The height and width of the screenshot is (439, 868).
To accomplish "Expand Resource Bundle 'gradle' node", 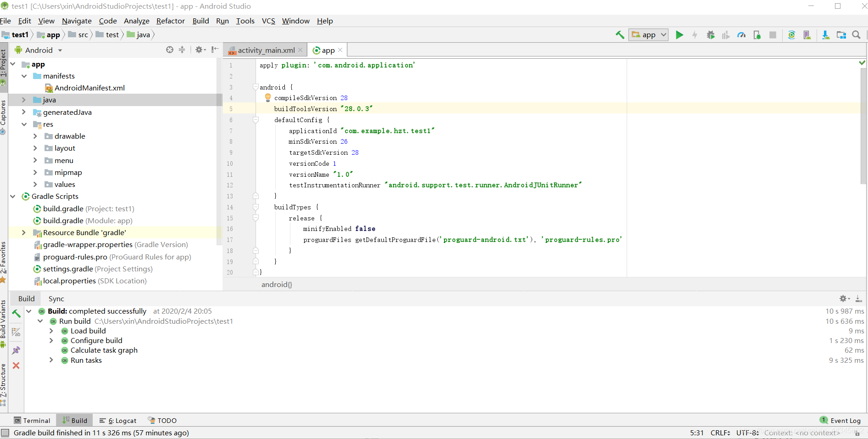I will (x=24, y=232).
